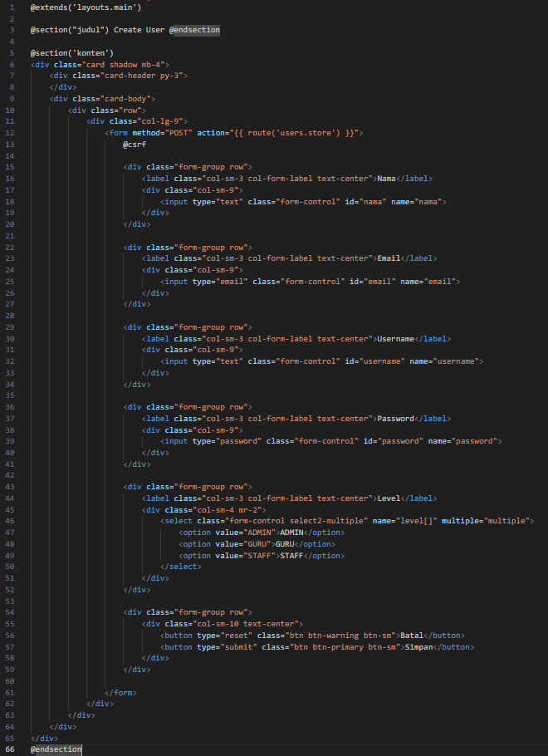The height and width of the screenshot is (756, 548).
Task: Click the name="nama" attribute
Action: (x=418, y=202)
